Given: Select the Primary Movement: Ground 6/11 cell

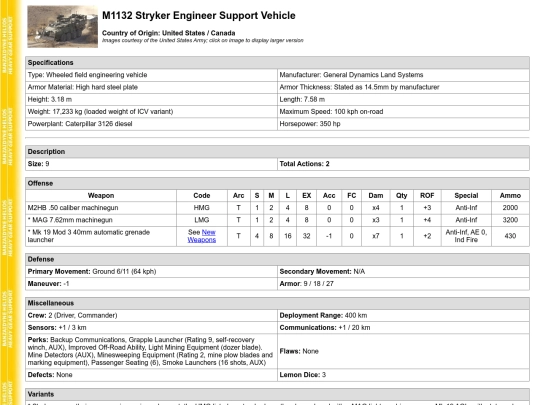Looking at the screenshot, I should pyautogui.click(x=151, y=272).
